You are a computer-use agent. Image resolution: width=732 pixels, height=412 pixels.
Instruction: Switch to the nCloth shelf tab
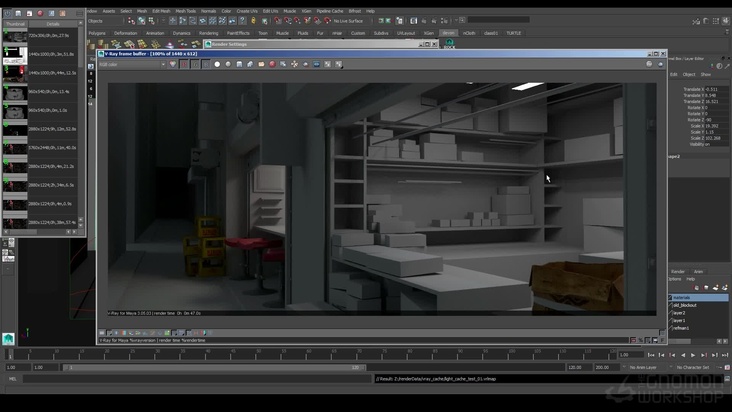click(469, 33)
